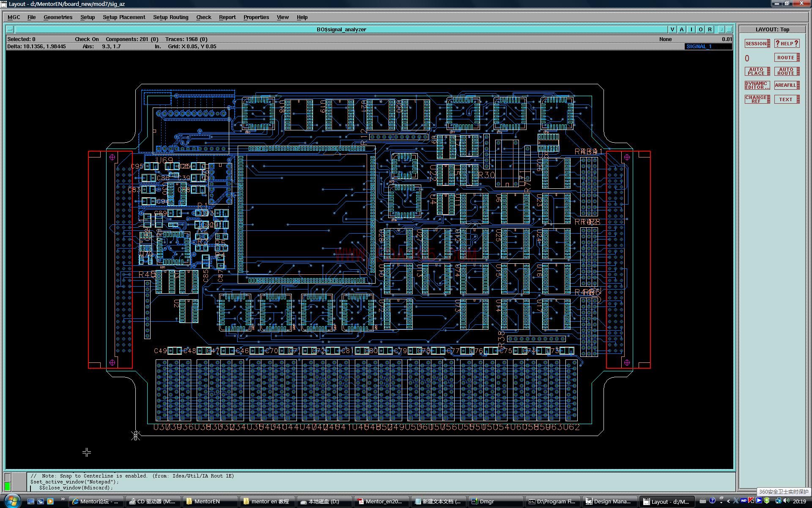Launch the DYNAMIC EDITOR palette icon
Image resolution: width=812 pixels, height=508 pixels.
click(x=757, y=86)
